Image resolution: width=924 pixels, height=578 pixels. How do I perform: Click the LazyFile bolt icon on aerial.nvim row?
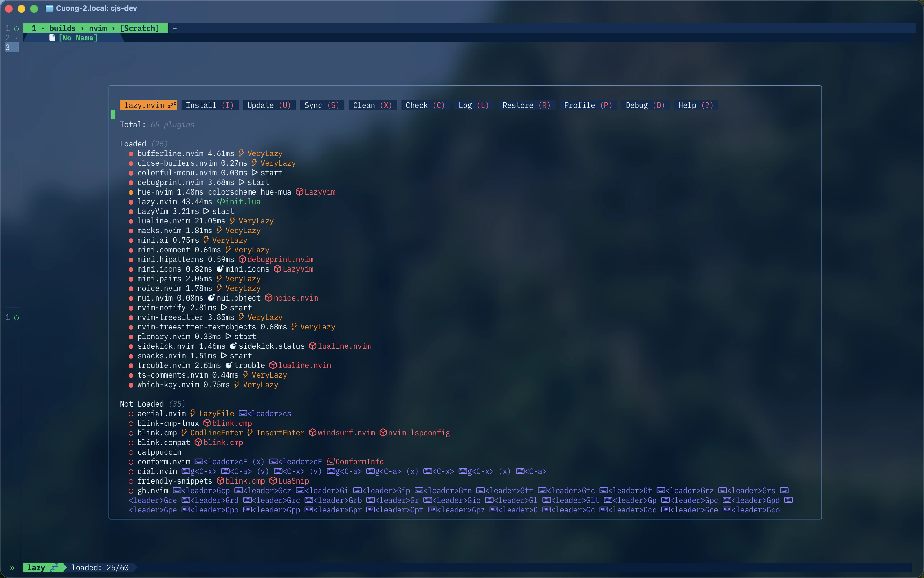(193, 414)
